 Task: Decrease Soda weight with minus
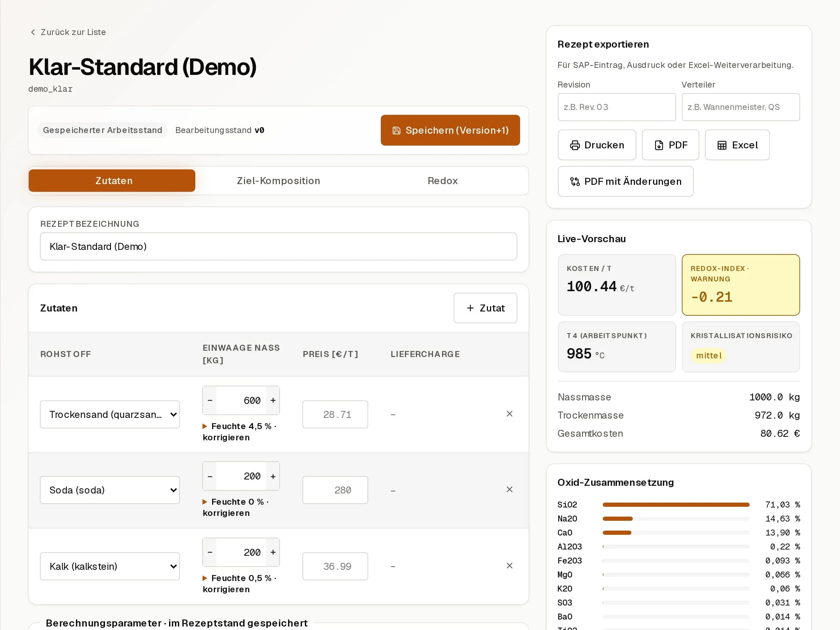click(x=210, y=476)
